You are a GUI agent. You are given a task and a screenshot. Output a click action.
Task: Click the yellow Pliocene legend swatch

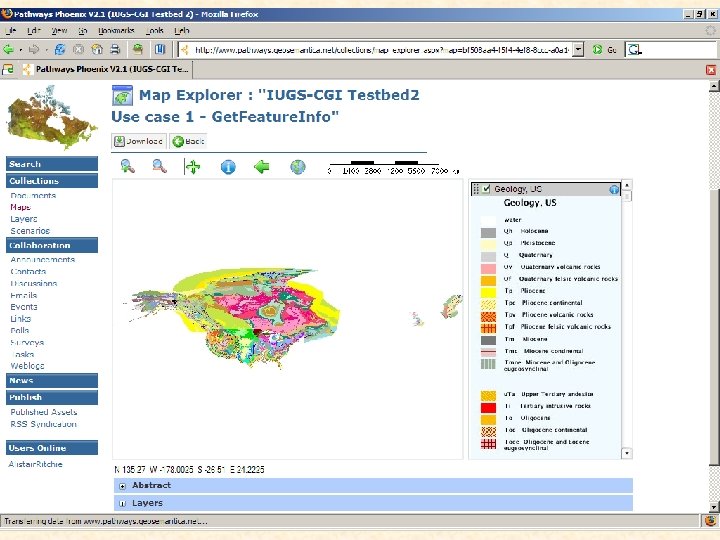[x=488, y=292]
